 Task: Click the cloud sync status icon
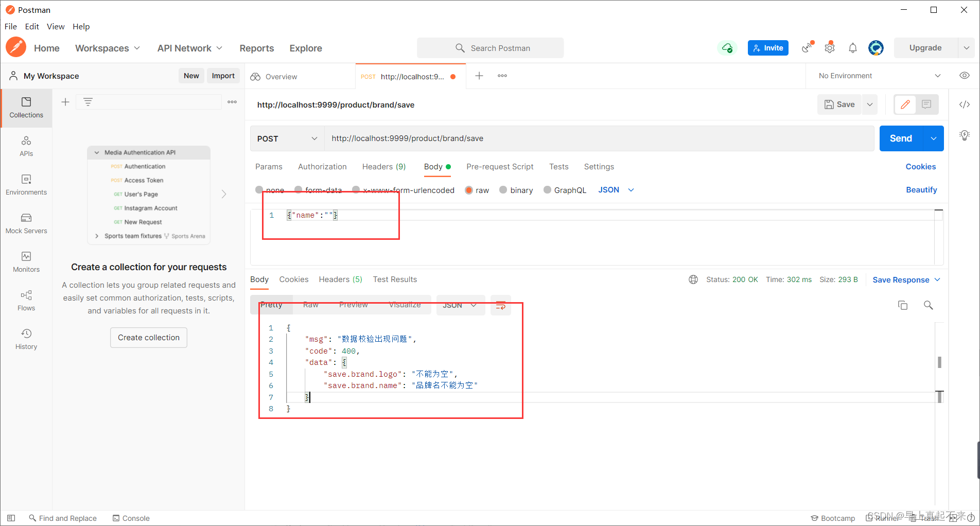click(727, 48)
